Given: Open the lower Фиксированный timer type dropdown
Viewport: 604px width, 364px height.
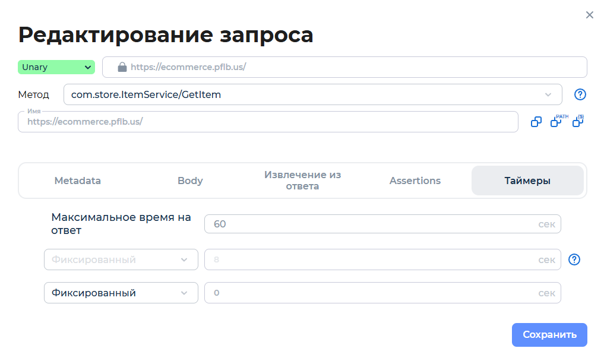Looking at the screenshot, I should coord(121,292).
